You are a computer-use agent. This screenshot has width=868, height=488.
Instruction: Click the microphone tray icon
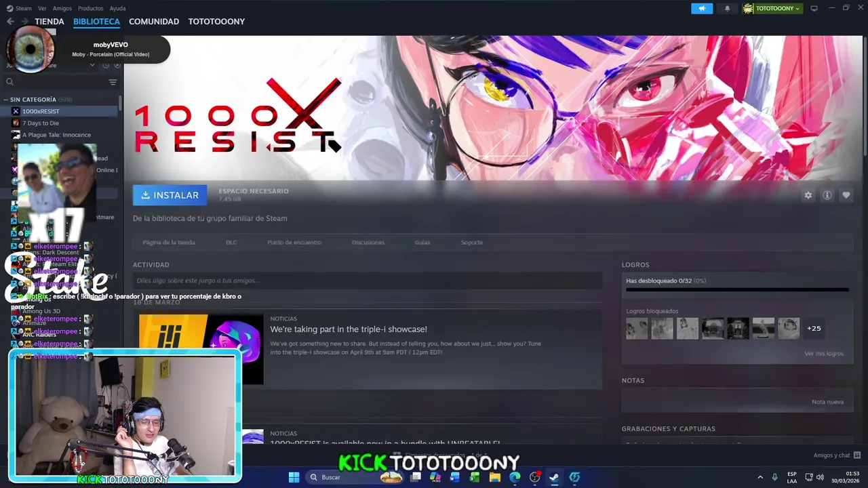coord(774,477)
